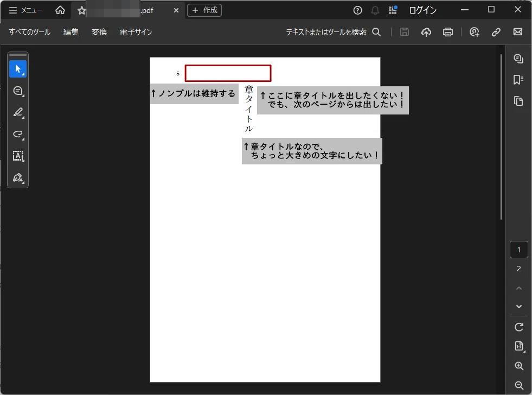Star the current PDF document

pyautogui.click(x=81, y=10)
